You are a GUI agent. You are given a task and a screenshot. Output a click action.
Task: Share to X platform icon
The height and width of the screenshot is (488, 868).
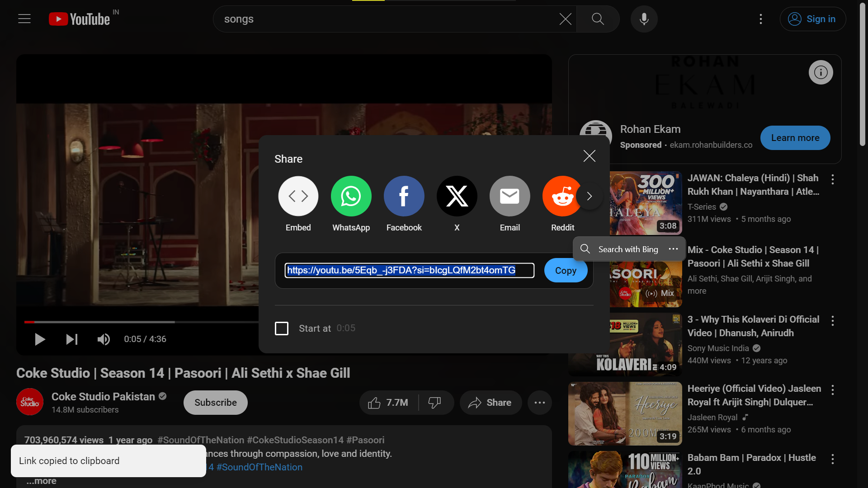pos(457,196)
